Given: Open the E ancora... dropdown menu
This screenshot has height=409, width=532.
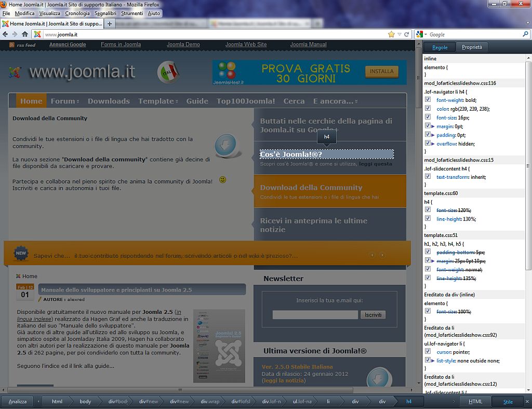Looking at the screenshot, I should tap(335, 101).
